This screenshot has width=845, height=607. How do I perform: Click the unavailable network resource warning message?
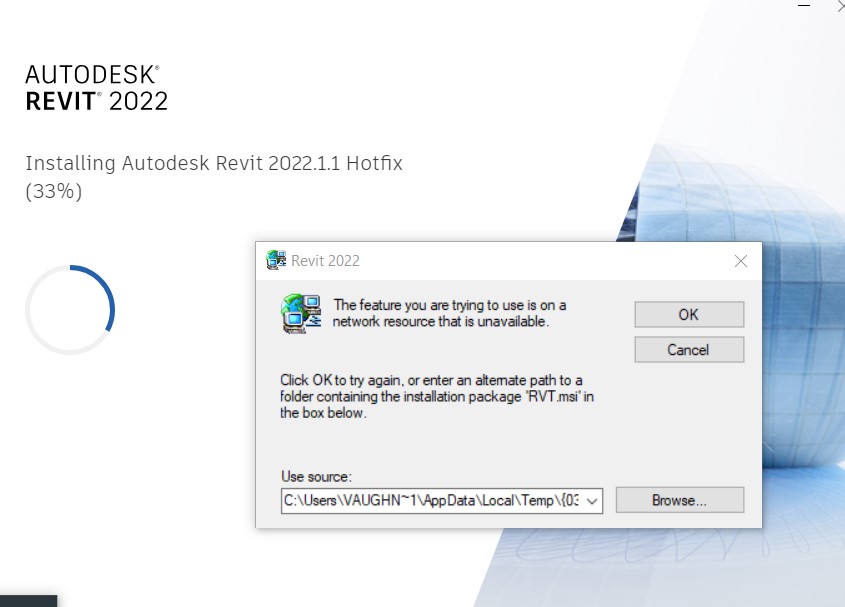click(x=450, y=313)
